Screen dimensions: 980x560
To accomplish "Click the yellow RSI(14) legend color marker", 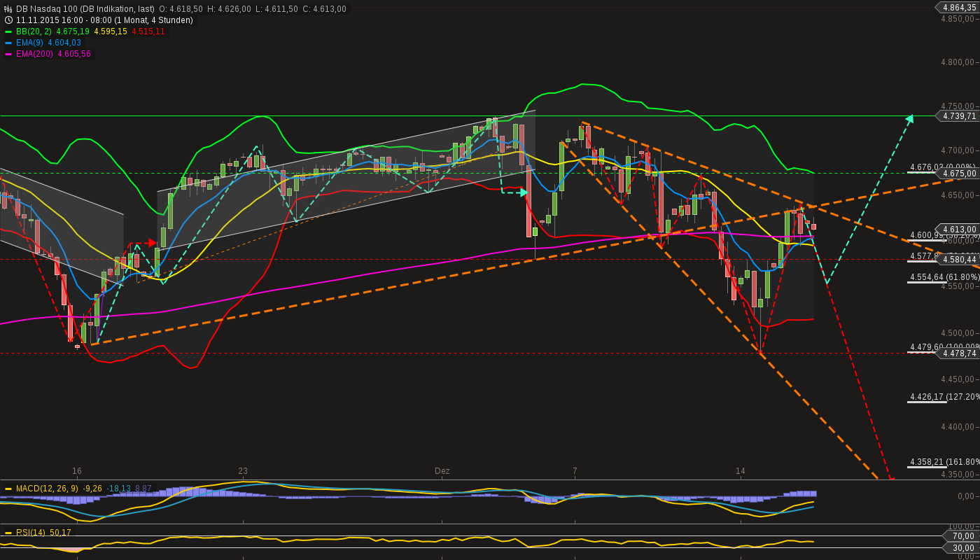I will (x=8, y=533).
